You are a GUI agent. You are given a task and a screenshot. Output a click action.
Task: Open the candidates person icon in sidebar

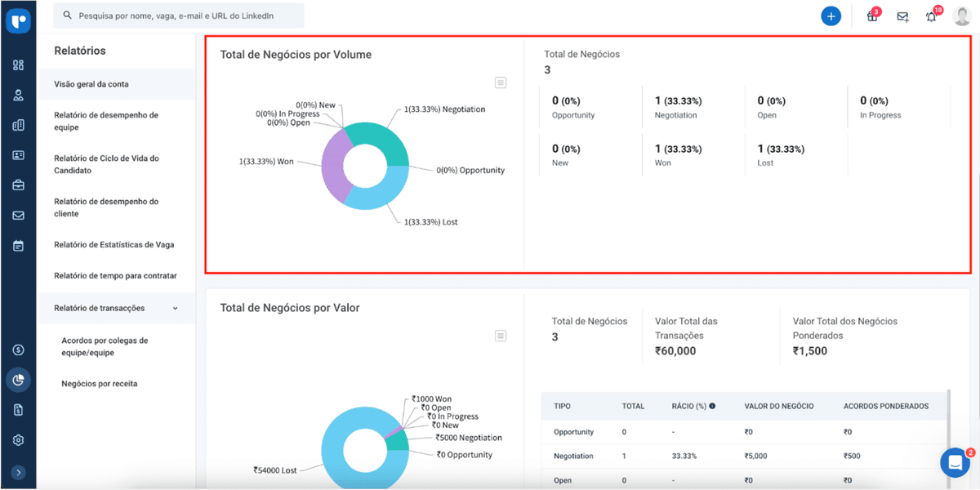point(18,95)
